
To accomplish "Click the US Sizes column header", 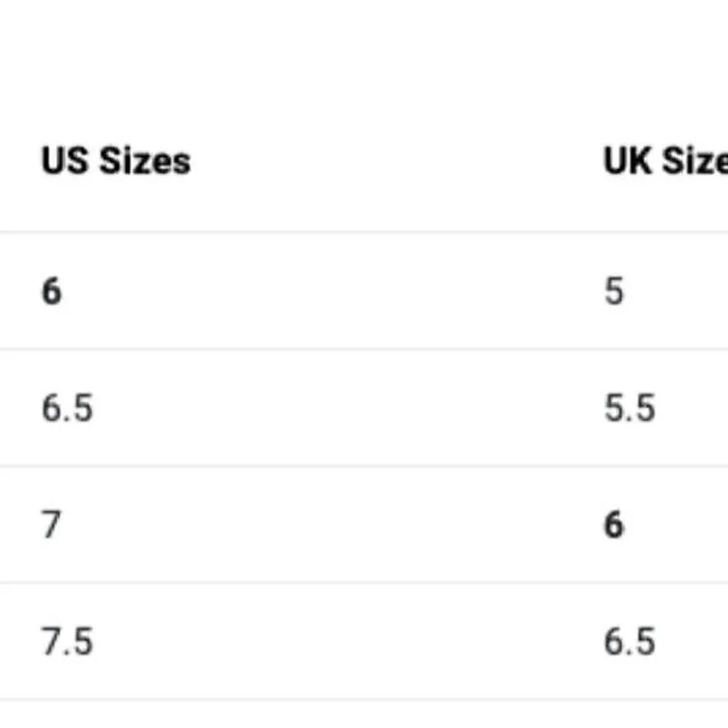I will (116, 161).
